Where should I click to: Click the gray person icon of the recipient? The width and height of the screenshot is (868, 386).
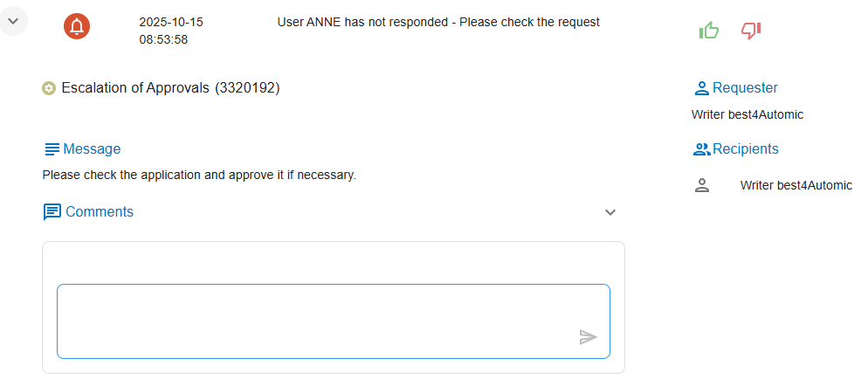[701, 185]
